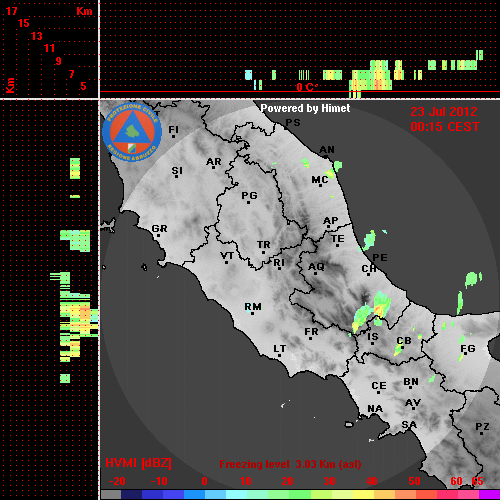
Task: Select the time '00:15 CEST'
Action: (445, 127)
